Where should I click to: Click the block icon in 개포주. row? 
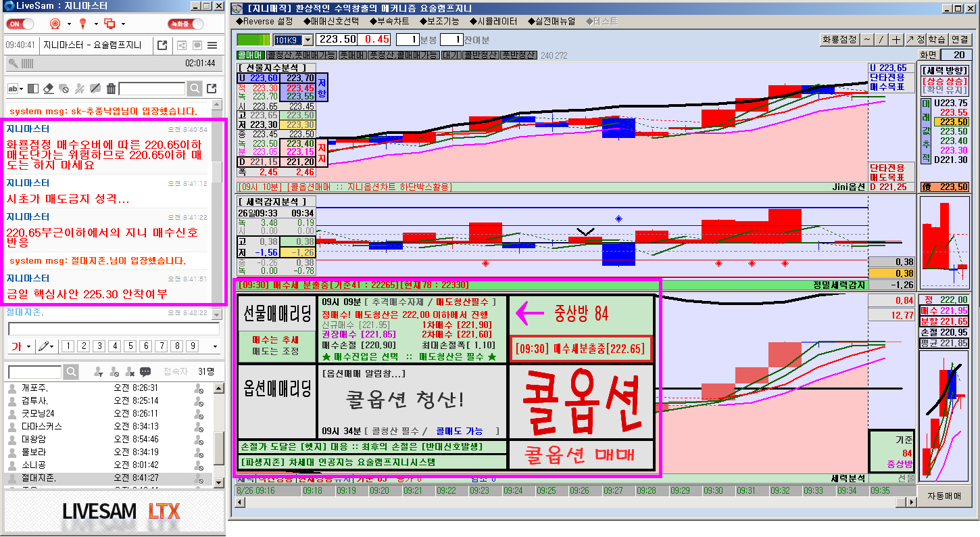point(199,388)
